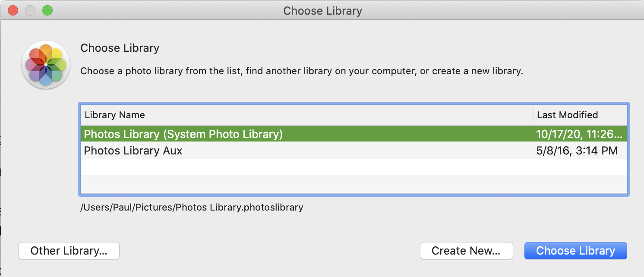Click the instruction text about choosing a library
This screenshot has height=277, width=644.
pos(301,71)
